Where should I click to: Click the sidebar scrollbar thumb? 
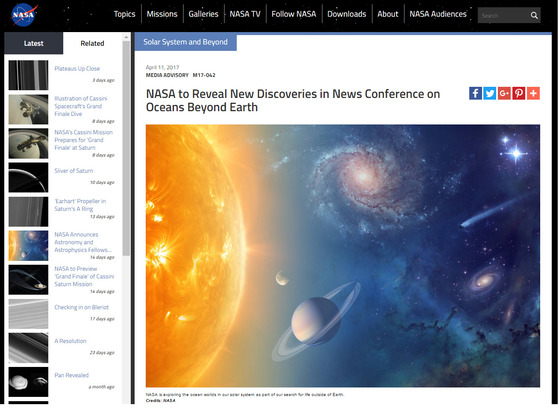126,148
